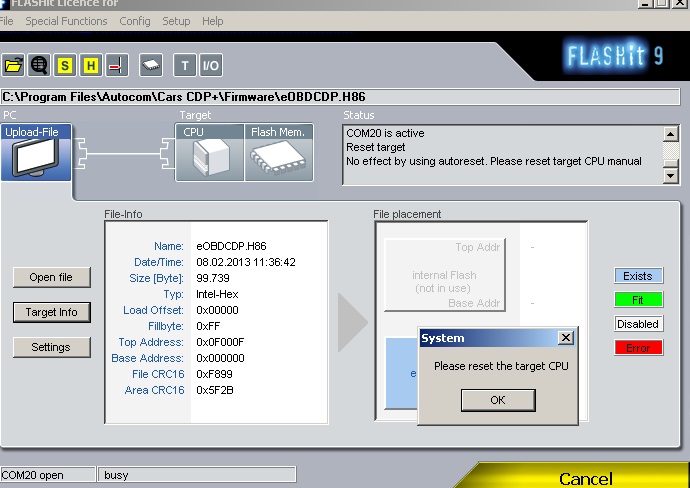Click the Area CRC16 value 0x5F2B
The width and height of the screenshot is (690, 488).
pos(215,390)
